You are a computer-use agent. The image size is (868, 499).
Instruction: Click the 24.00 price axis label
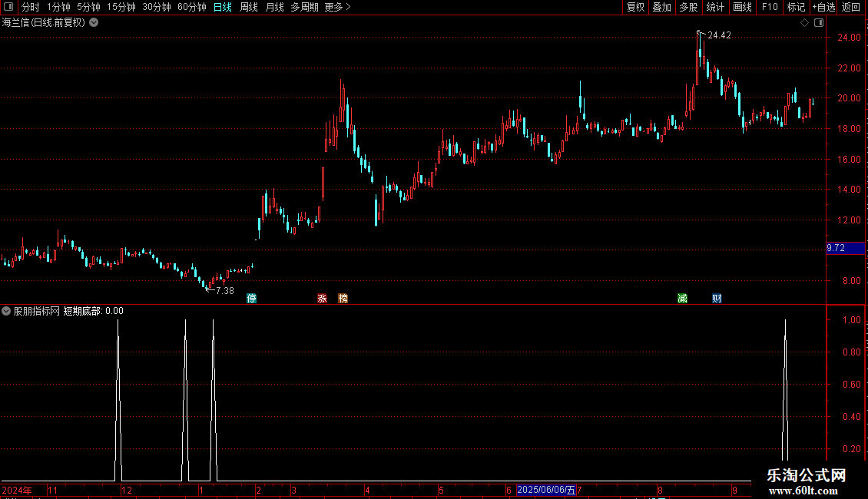coord(849,38)
